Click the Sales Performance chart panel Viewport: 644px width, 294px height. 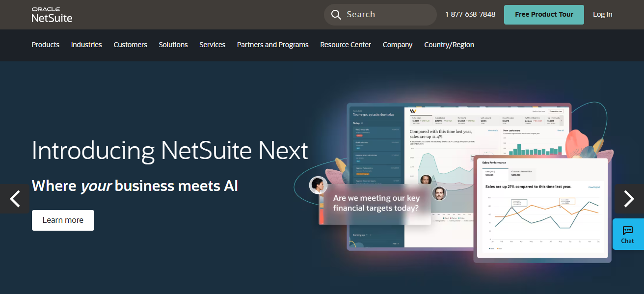click(540, 206)
